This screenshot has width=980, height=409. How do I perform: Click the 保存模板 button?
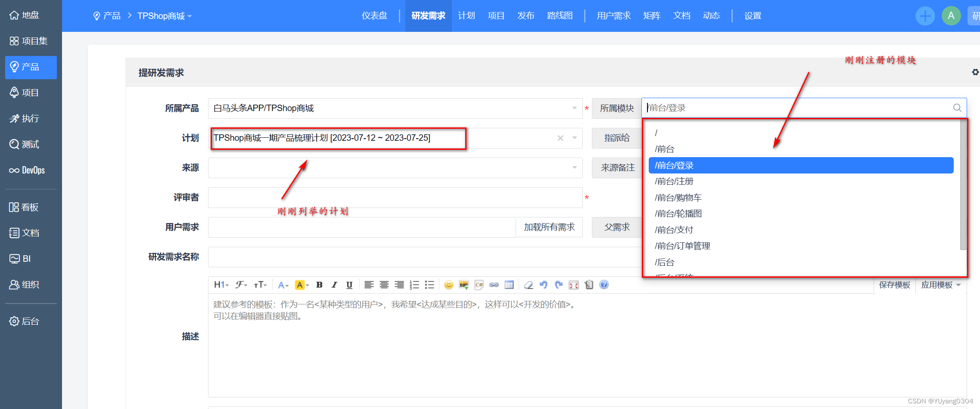point(894,285)
